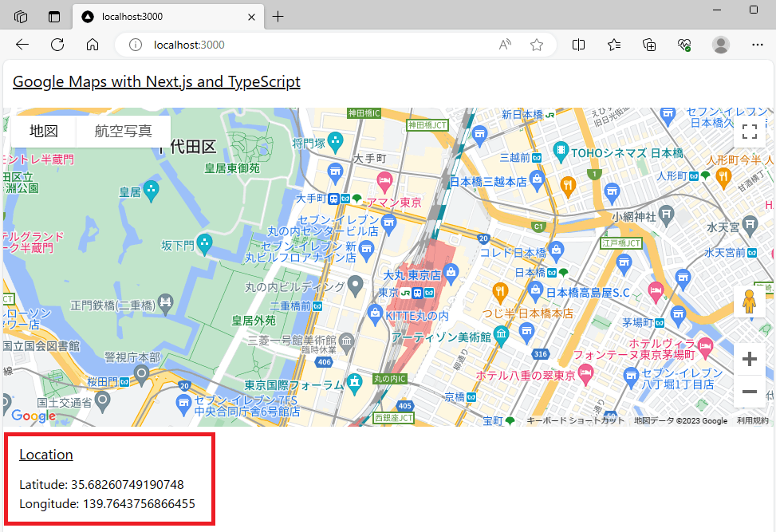Screen dimensions: 776x532
Task: Activate the Read aloud icon
Action: (505, 45)
